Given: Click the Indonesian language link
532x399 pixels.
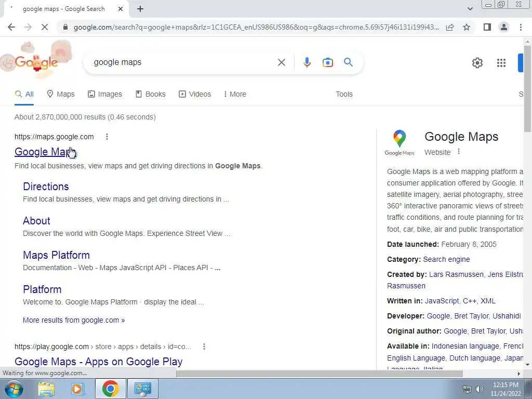Looking at the screenshot, I should (x=465, y=347).
